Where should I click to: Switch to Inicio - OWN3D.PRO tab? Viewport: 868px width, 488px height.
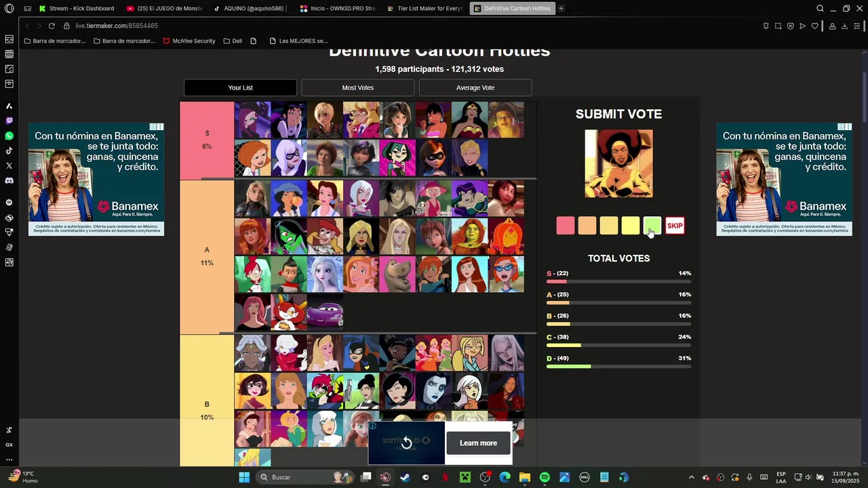[x=338, y=9]
